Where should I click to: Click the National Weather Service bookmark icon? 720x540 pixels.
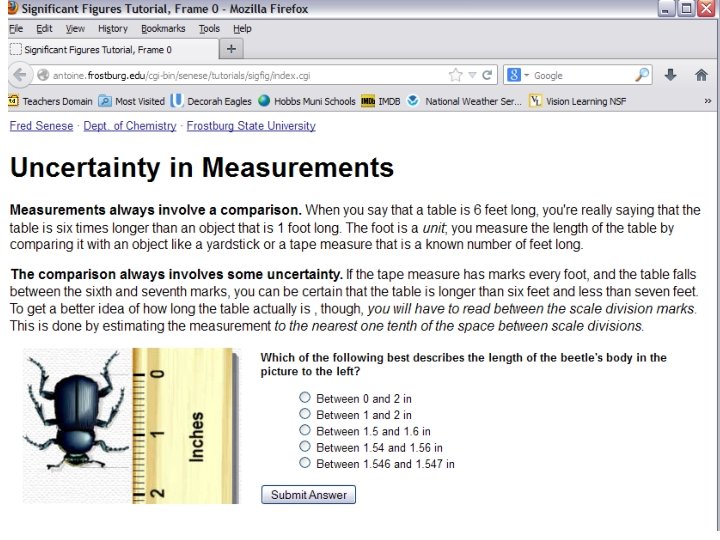[x=413, y=101]
